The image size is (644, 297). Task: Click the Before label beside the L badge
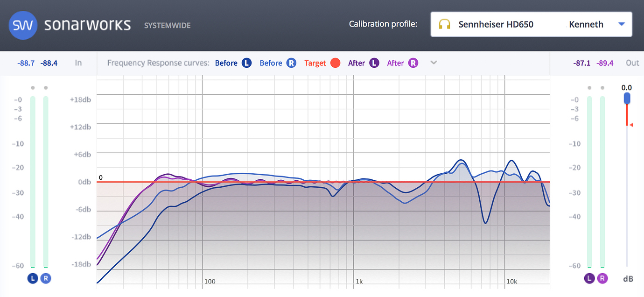226,63
